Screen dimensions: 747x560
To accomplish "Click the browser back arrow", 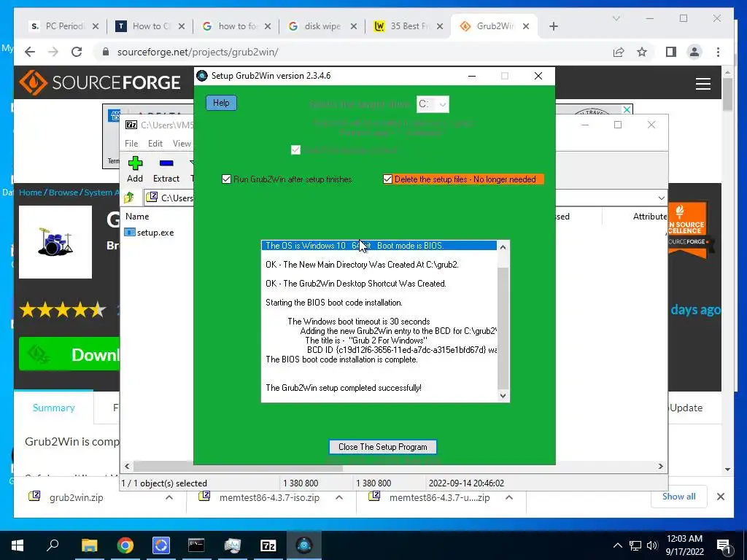I will tap(29, 52).
